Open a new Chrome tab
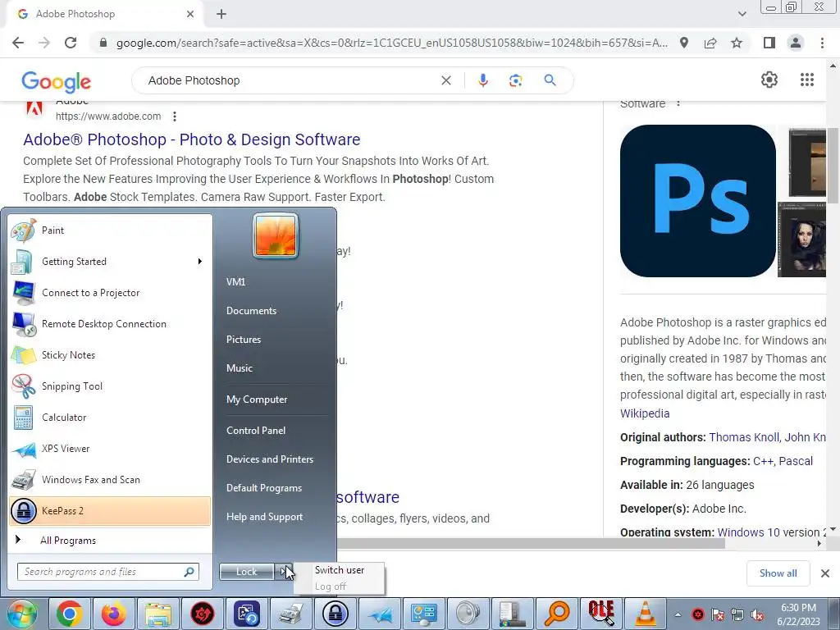 point(221,14)
